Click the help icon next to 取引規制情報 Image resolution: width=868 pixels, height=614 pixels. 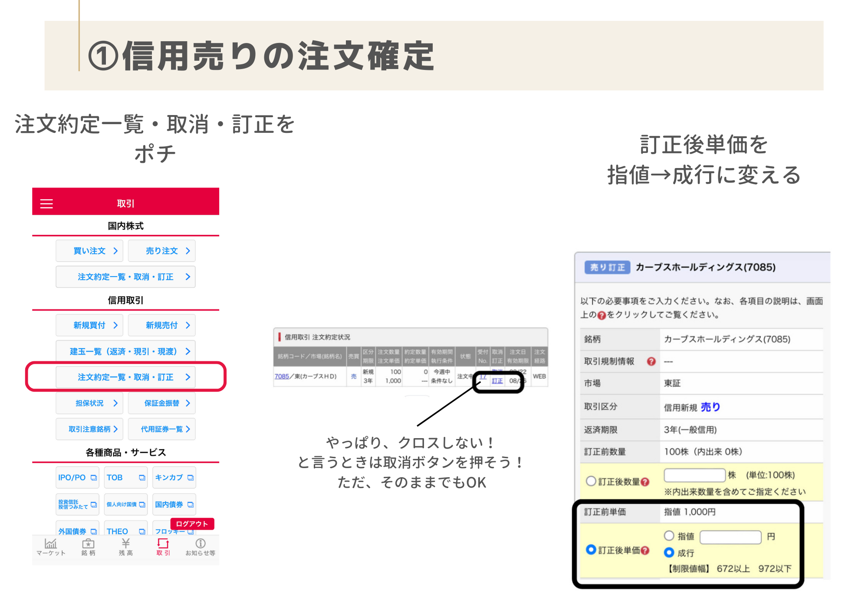tap(651, 361)
